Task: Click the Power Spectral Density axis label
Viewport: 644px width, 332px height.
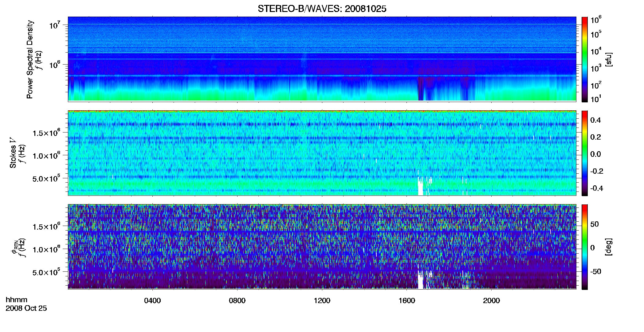Action: (x=30, y=59)
